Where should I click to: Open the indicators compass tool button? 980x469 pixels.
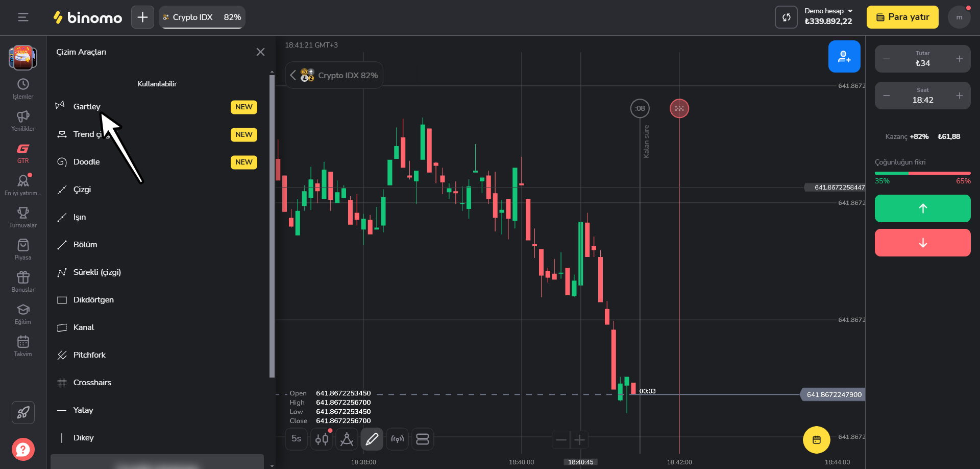click(347, 439)
